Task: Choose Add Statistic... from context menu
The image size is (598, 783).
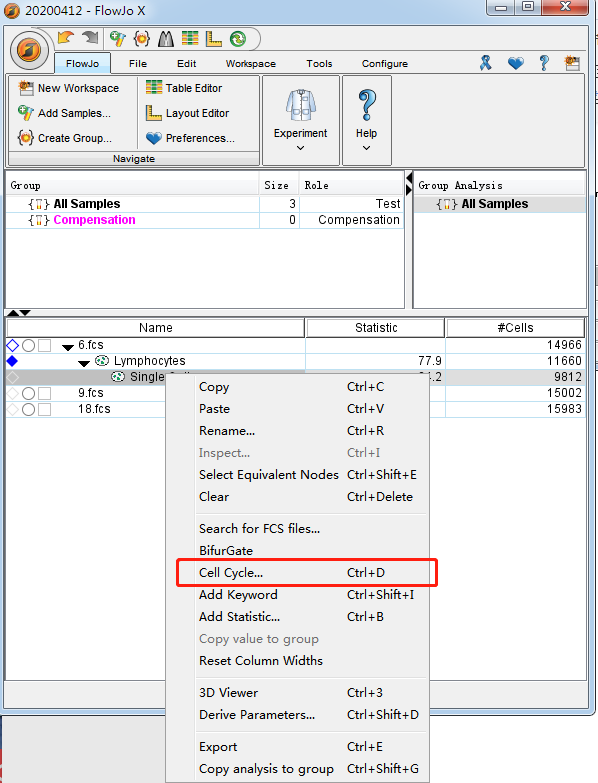Action: click(x=298, y=617)
